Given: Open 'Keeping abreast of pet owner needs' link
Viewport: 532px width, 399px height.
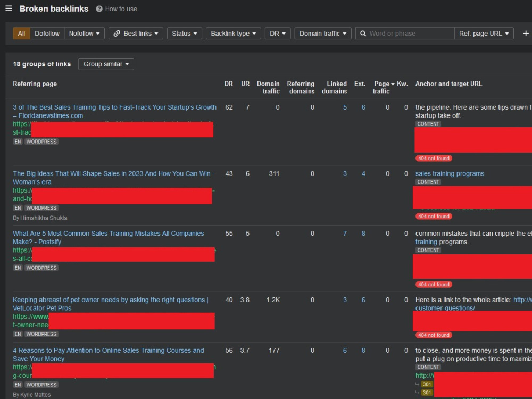Looking at the screenshot, I should [x=111, y=304].
